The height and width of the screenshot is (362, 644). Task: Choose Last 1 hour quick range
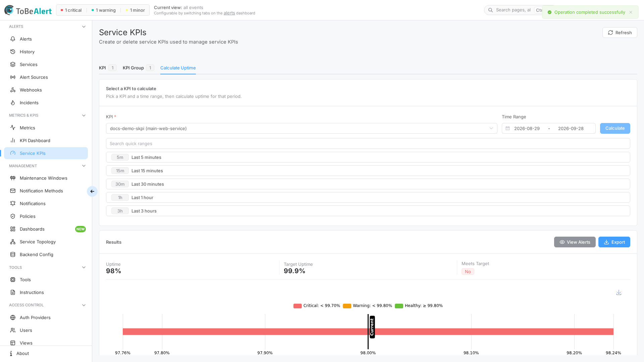click(x=368, y=197)
